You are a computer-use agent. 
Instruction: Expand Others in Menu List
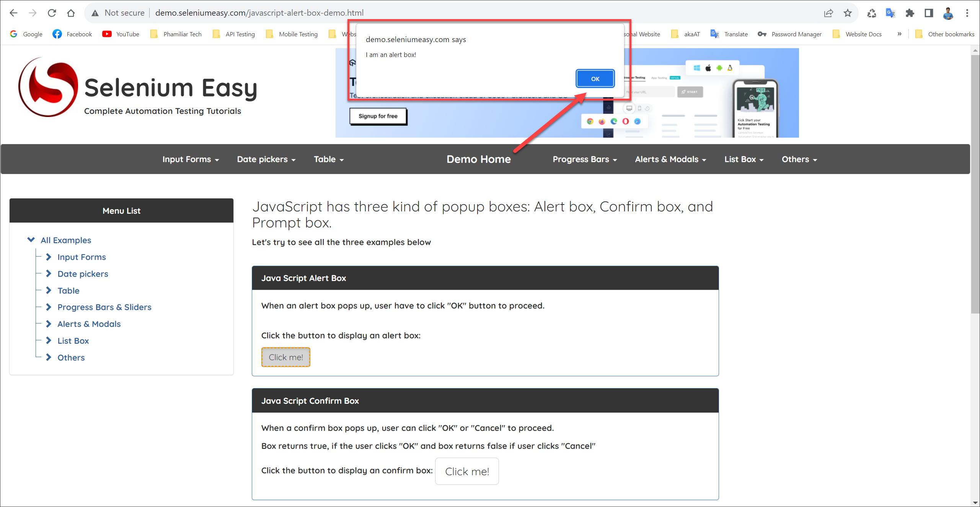[x=49, y=357]
